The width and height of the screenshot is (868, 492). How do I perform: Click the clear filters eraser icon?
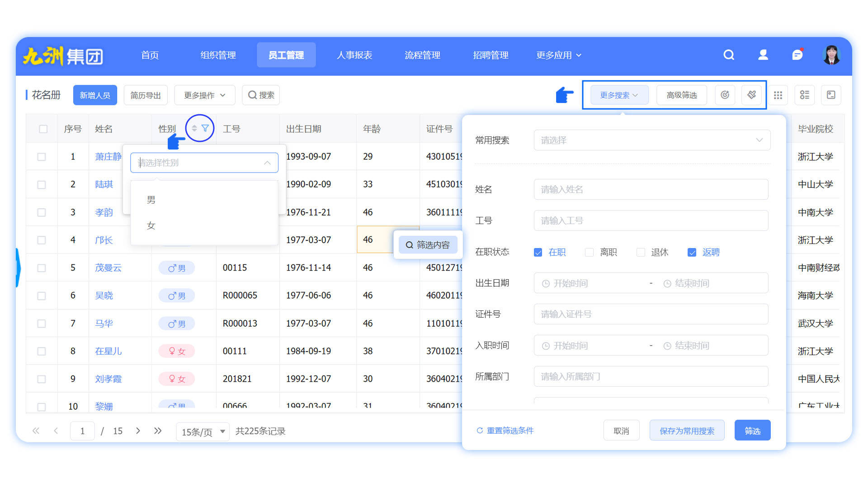pos(751,95)
